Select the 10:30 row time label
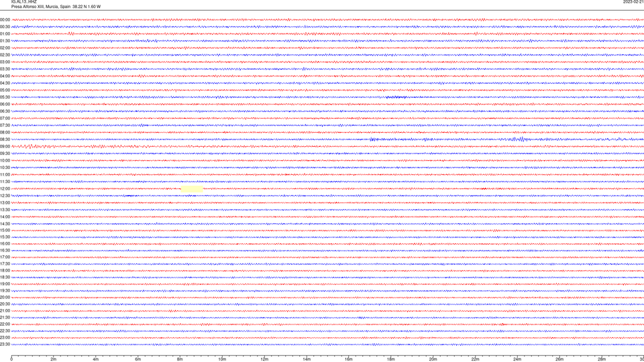 (x=5, y=168)
